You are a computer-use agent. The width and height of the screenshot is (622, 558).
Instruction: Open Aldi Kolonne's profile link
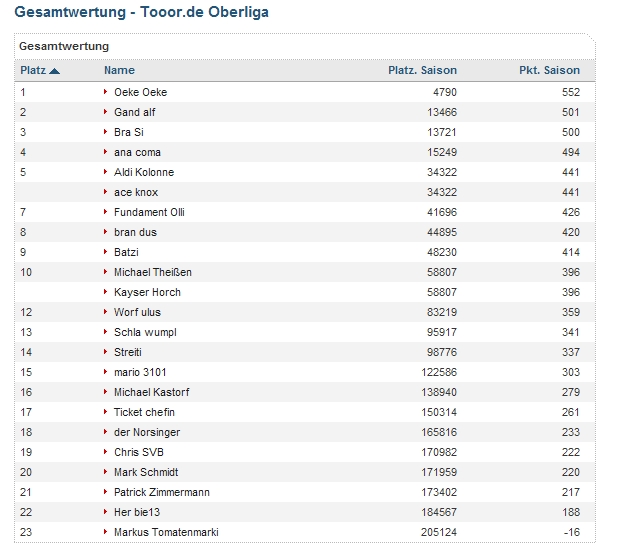(x=144, y=172)
